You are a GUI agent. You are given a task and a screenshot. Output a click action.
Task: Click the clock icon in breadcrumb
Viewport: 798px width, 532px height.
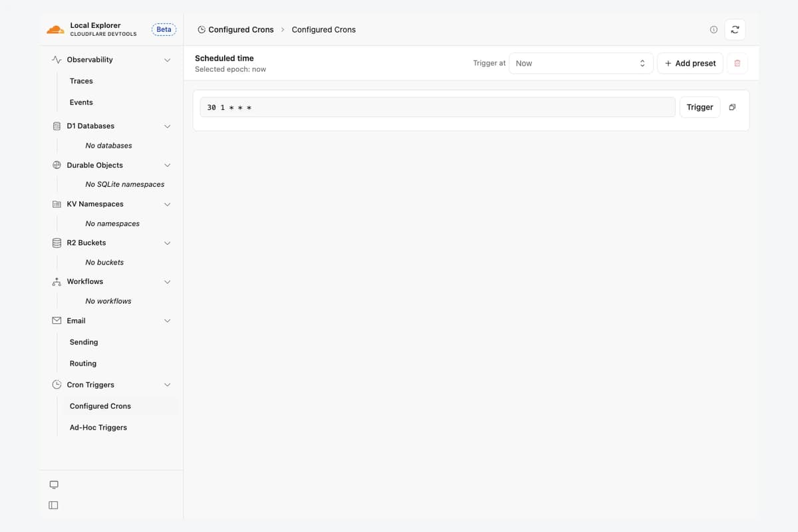tap(201, 30)
